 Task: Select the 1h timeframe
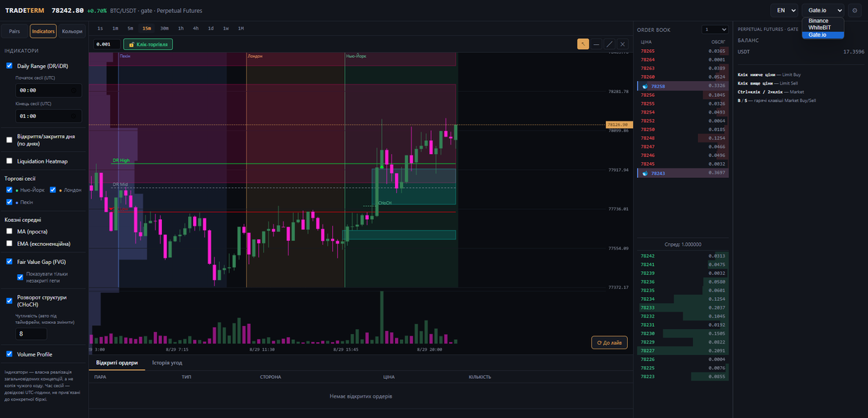[x=181, y=28]
